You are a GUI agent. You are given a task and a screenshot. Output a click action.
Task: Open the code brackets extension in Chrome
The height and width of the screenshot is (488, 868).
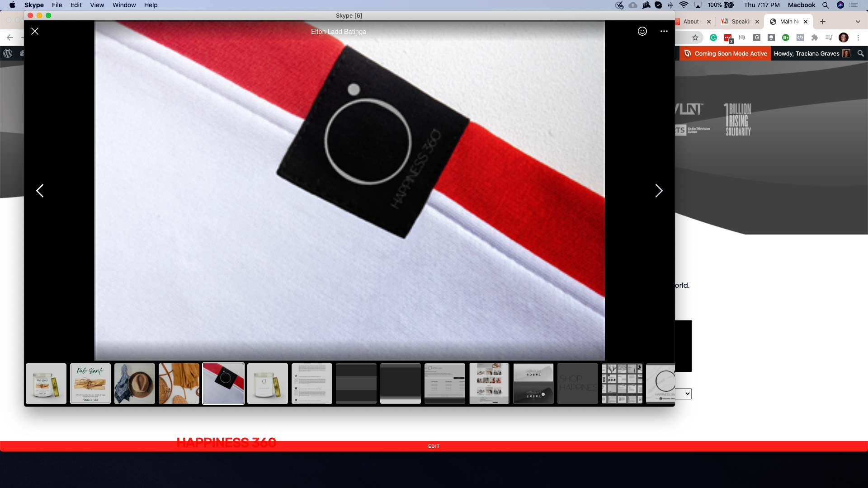pos(800,38)
